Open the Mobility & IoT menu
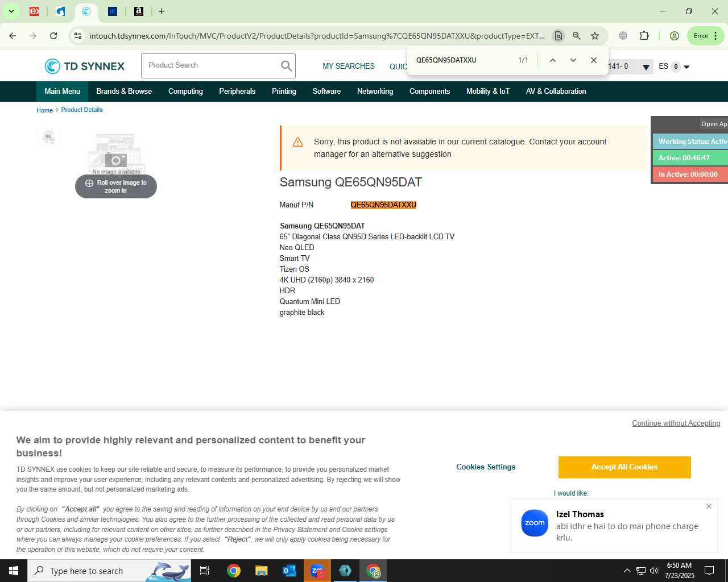Image resolution: width=728 pixels, height=582 pixels. point(488,91)
